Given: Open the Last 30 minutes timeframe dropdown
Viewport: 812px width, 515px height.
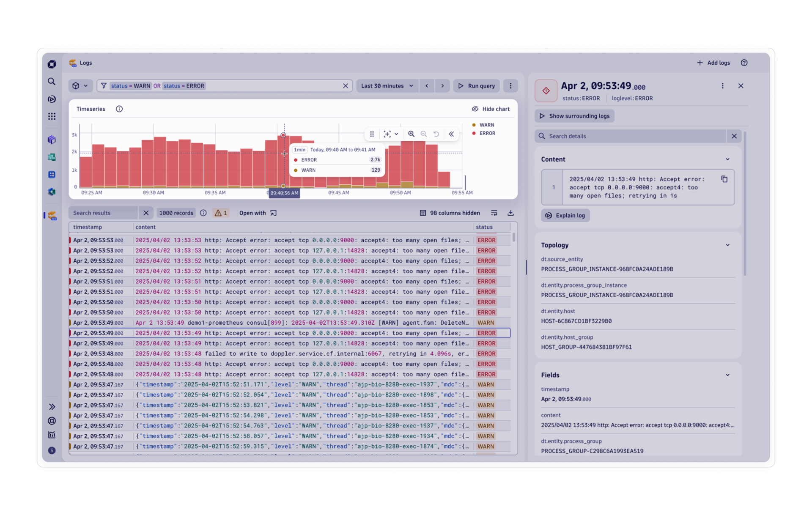Looking at the screenshot, I should coord(387,86).
